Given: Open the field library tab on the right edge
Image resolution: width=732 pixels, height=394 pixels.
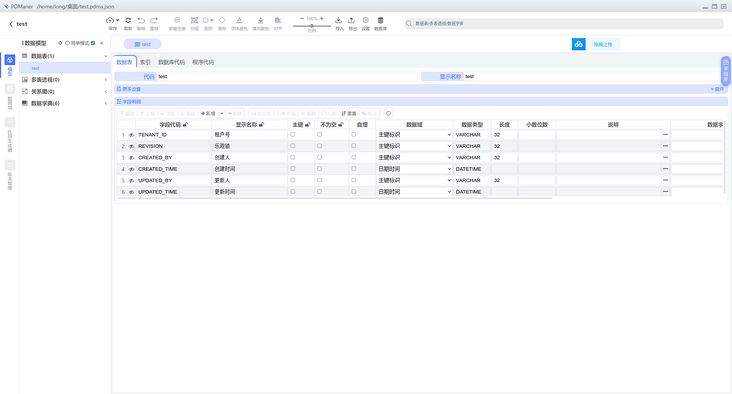Looking at the screenshot, I should tap(725, 70).
